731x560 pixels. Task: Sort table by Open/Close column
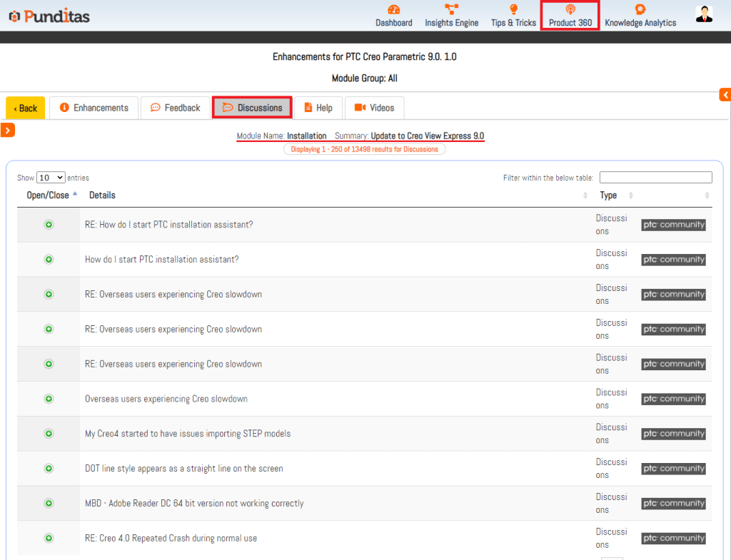[x=48, y=195]
